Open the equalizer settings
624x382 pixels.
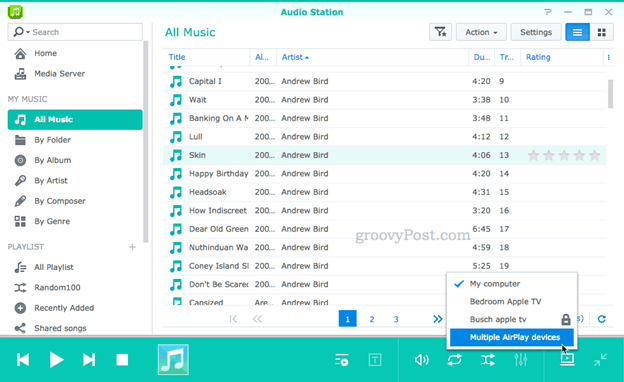coord(521,360)
